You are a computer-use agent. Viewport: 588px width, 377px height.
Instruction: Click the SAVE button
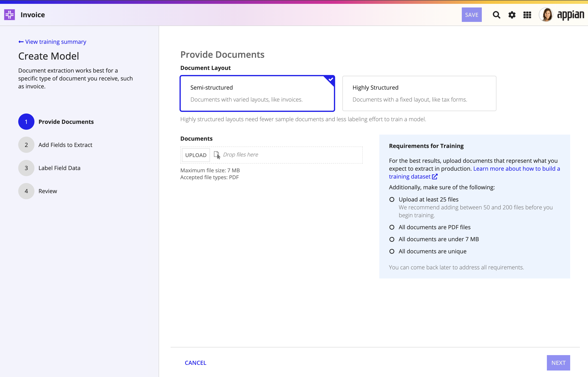point(471,15)
